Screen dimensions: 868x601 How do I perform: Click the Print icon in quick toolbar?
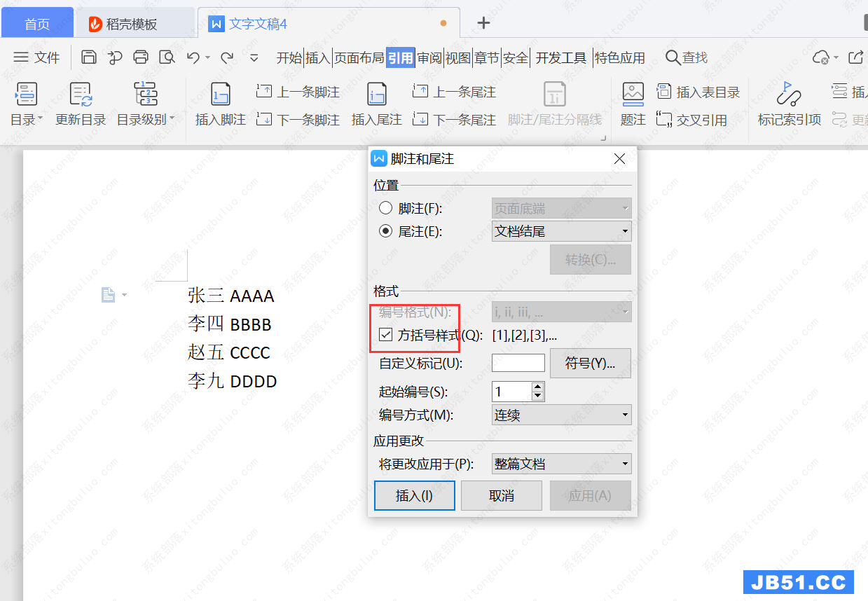pos(141,57)
